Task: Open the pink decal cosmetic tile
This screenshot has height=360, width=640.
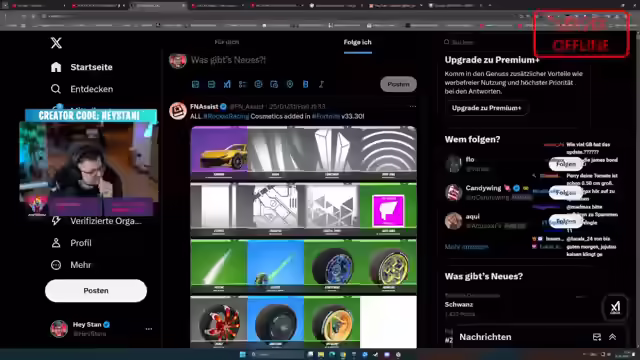Action: (x=388, y=210)
